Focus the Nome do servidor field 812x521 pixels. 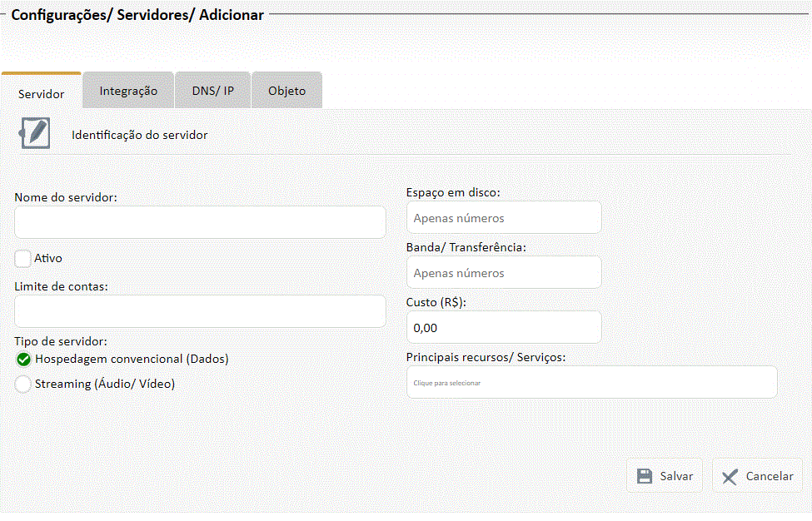tap(200, 222)
